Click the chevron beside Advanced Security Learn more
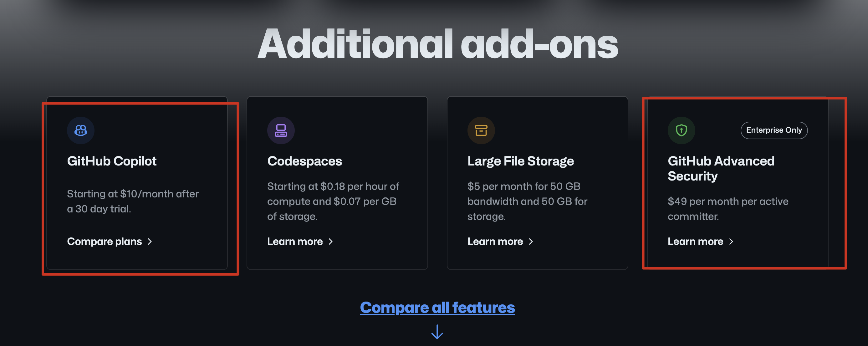Screen dimensions: 868x346 coord(731,242)
